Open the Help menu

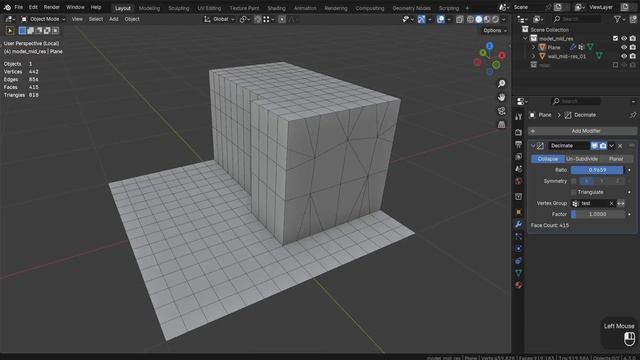pos(96,7)
